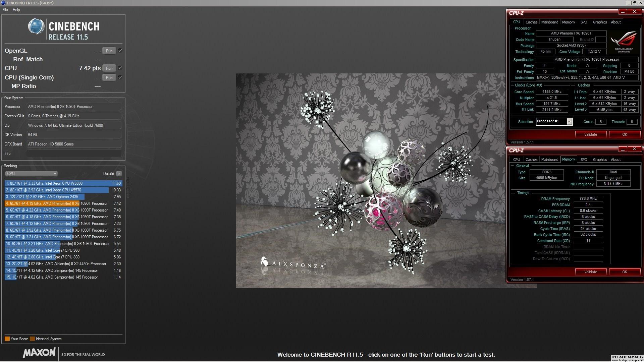Open CPU tab in top CPU-Z window
Viewport: 644px width, 362px height.
coord(517,22)
